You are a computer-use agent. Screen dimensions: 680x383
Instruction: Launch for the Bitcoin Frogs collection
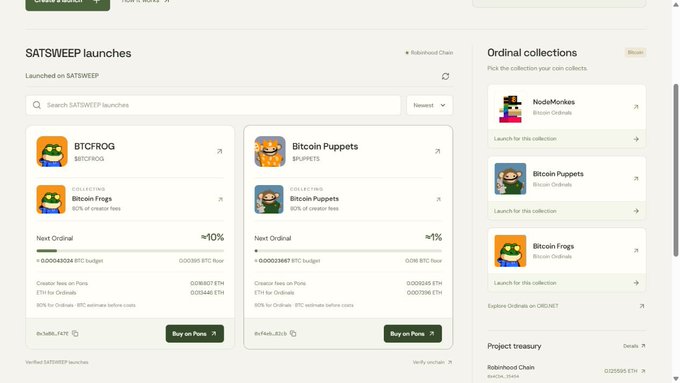coord(566,283)
